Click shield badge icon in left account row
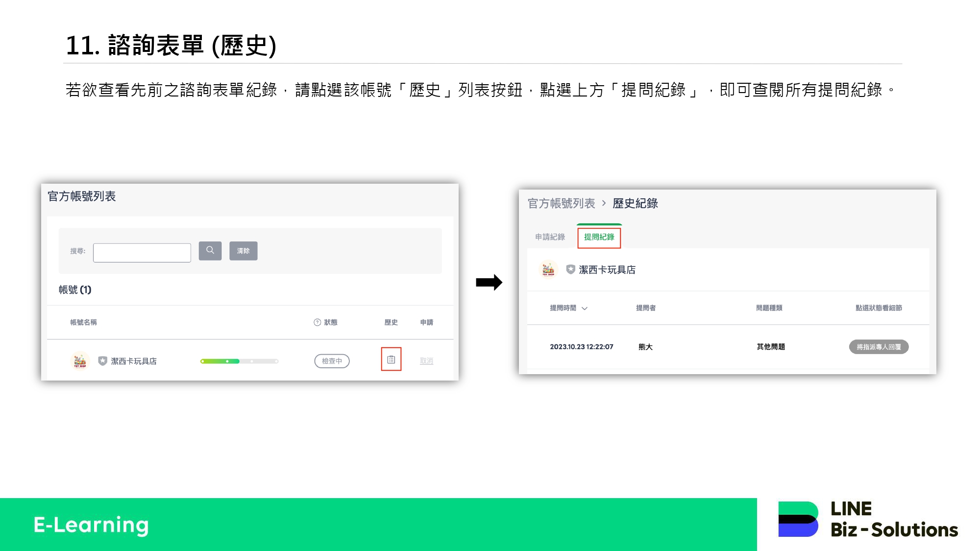The image size is (980, 551). 102,361
